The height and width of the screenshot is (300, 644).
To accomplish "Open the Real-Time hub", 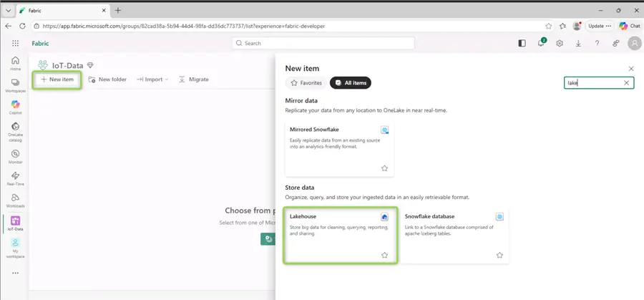I will tap(15, 178).
